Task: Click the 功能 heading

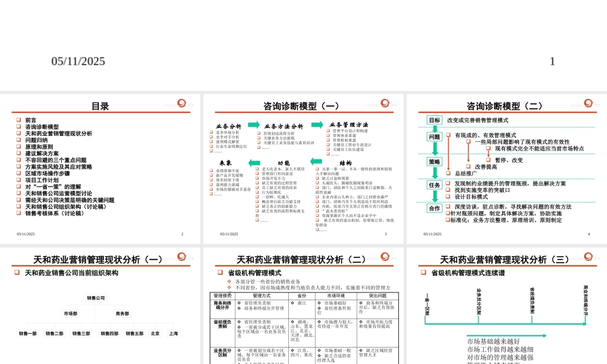Action: [283, 163]
